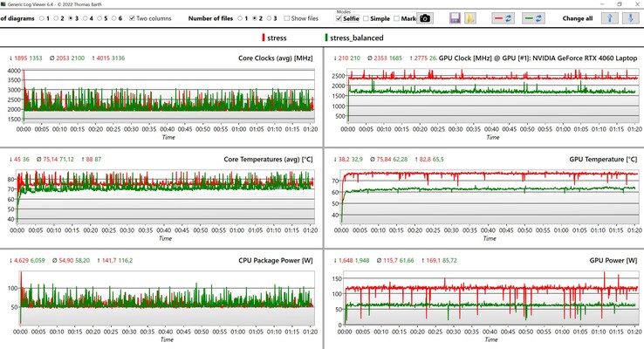Image resolution: width=644 pixels, height=349 pixels.
Task: Set Number of files to 1
Action: 240,18
